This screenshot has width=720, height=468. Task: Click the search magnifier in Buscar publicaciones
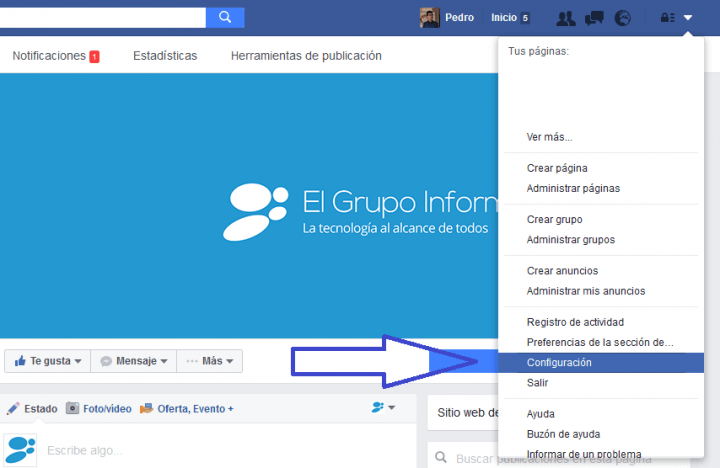(x=441, y=457)
